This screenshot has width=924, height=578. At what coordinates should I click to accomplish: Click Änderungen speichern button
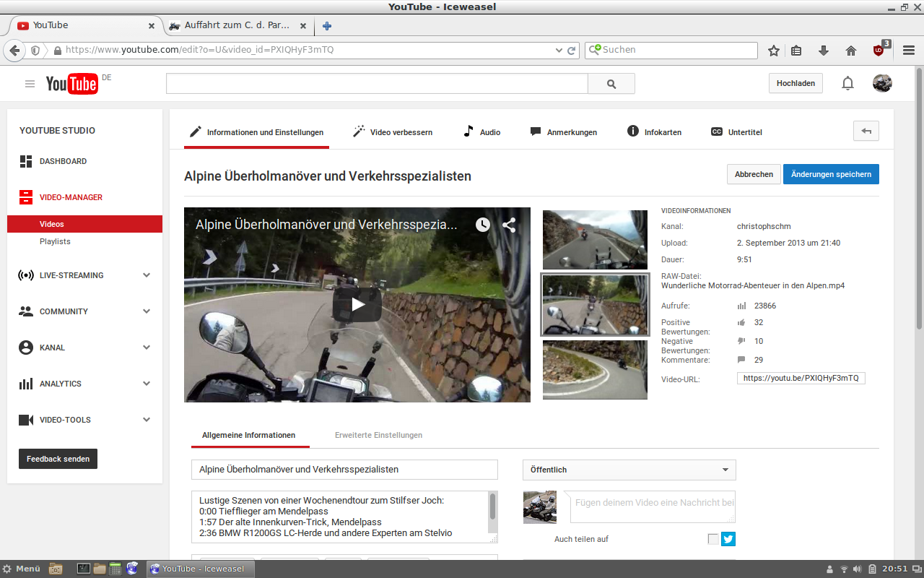[x=831, y=174]
